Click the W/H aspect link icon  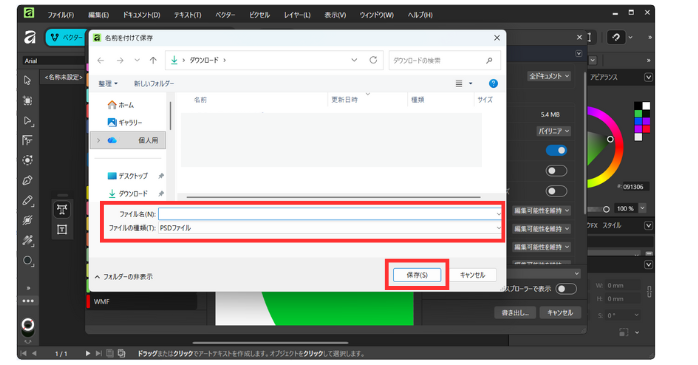[x=649, y=292]
